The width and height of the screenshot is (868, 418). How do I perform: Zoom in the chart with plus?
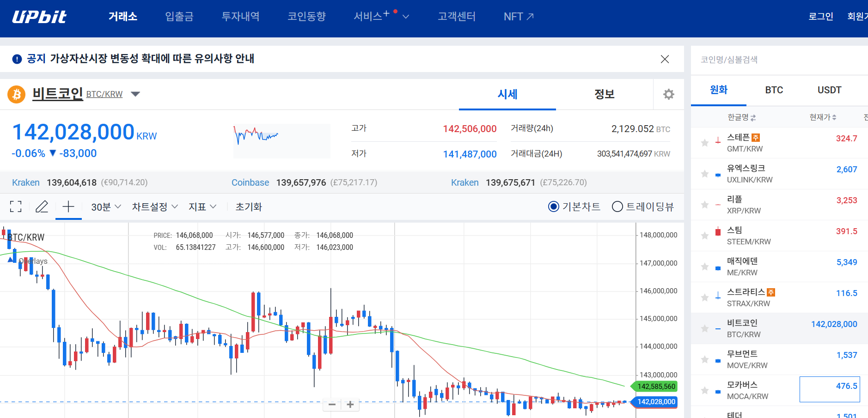pos(350,405)
